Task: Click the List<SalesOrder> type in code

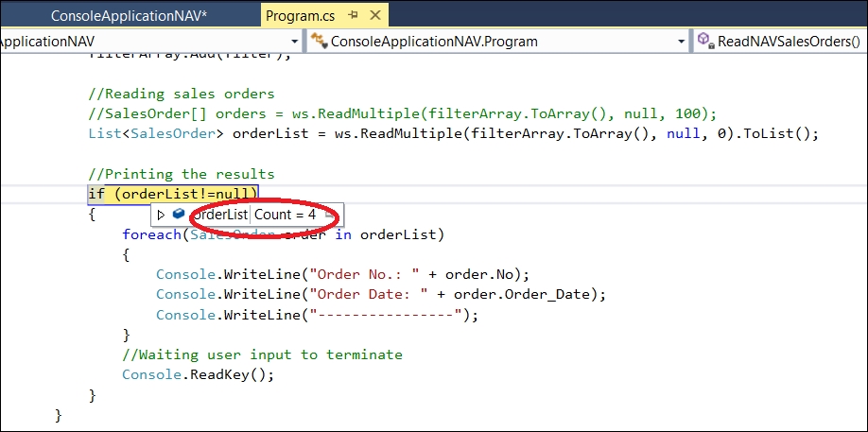Action: tap(156, 134)
